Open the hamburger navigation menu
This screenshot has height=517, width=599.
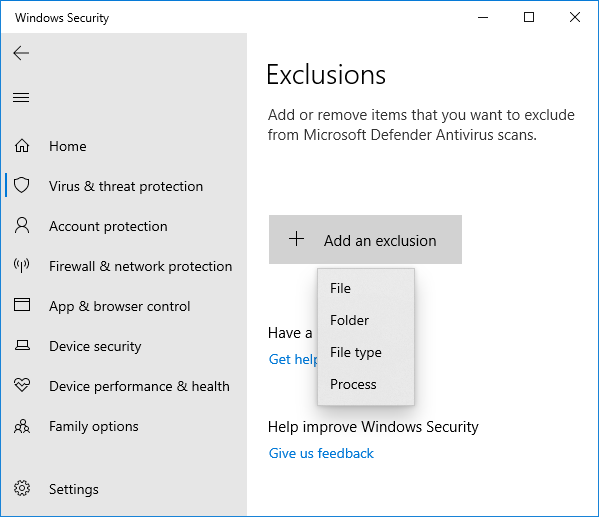click(21, 97)
